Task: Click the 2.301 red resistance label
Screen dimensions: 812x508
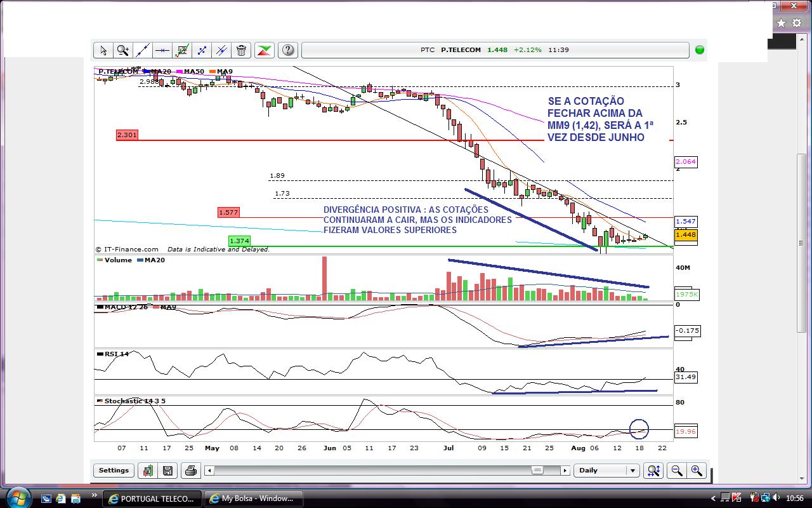Action: coord(127,135)
